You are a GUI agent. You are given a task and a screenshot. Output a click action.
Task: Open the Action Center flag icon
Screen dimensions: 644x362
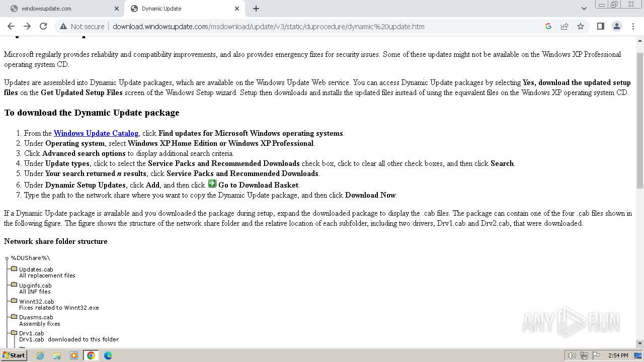click(596, 355)
